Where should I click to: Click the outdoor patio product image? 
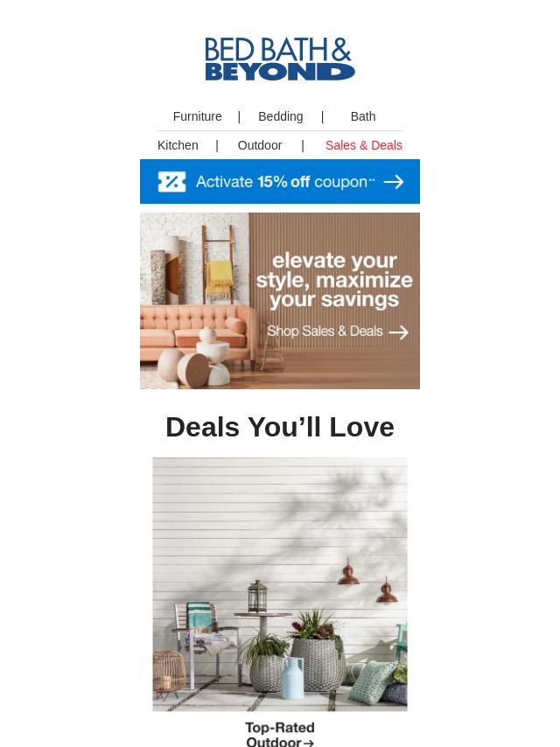click(280, 584)
